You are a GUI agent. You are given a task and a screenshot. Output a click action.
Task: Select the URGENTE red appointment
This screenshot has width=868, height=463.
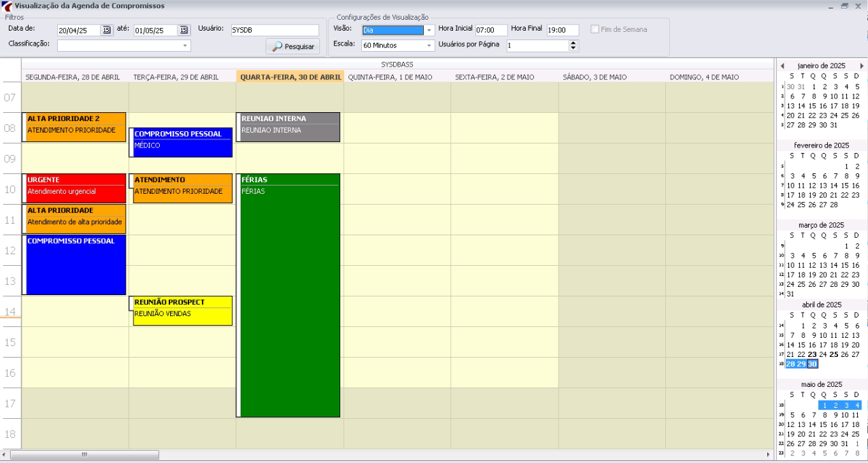(x=76, y=188)
